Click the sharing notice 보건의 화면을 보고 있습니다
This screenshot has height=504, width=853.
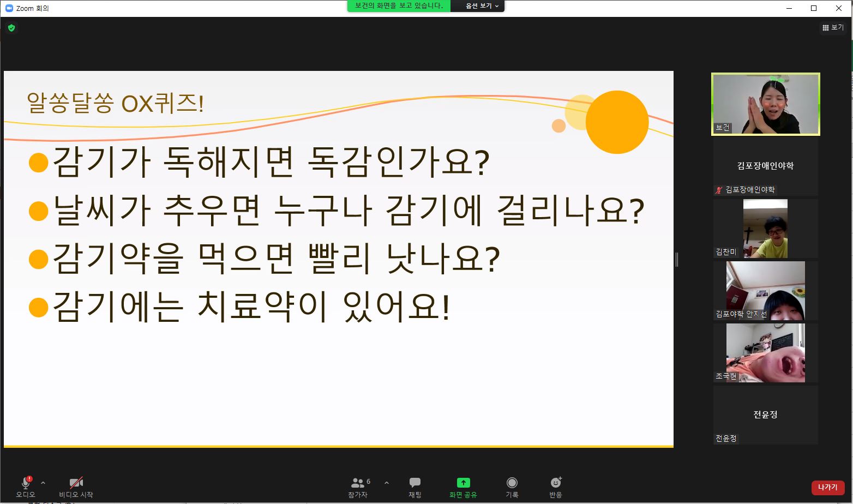pos(399,6)
